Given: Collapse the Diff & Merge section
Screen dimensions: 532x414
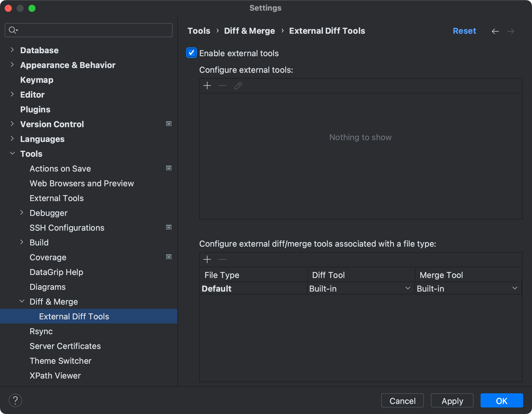Looking at the screenshot, I should click(22, 301).
